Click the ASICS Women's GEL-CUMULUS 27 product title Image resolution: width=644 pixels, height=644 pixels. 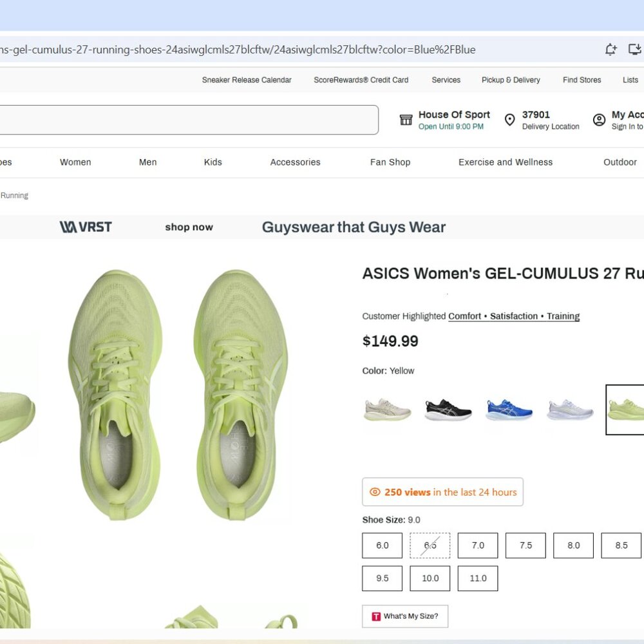pos(503,274)
